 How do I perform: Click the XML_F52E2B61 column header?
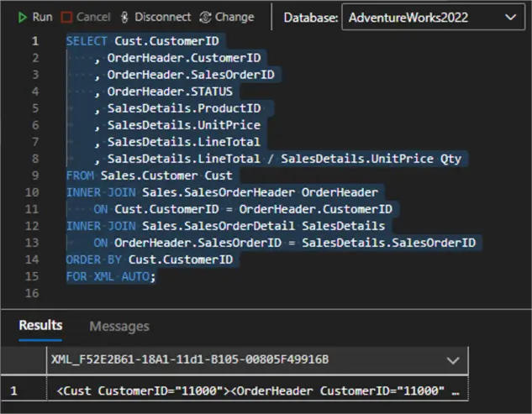click(x=189, y=360)
